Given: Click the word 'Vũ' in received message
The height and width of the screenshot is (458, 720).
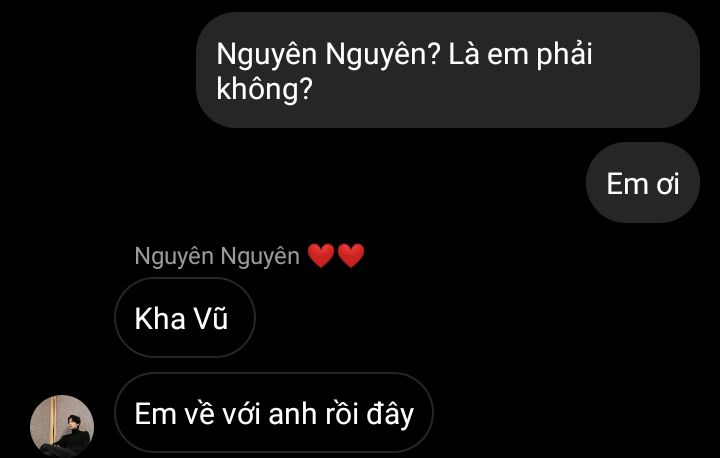Looking at the screenshot, I should (210, 317).
